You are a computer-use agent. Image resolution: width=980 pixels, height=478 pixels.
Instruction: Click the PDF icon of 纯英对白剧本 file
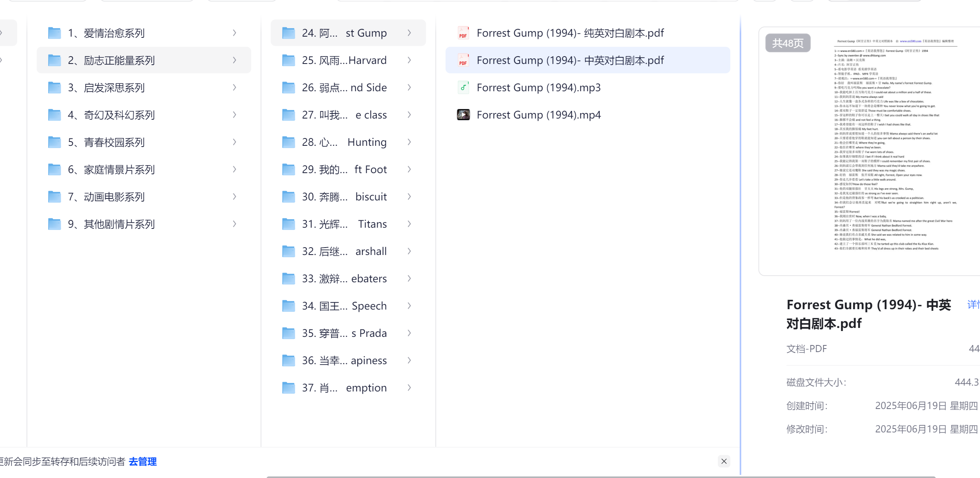tap(463, 33)
